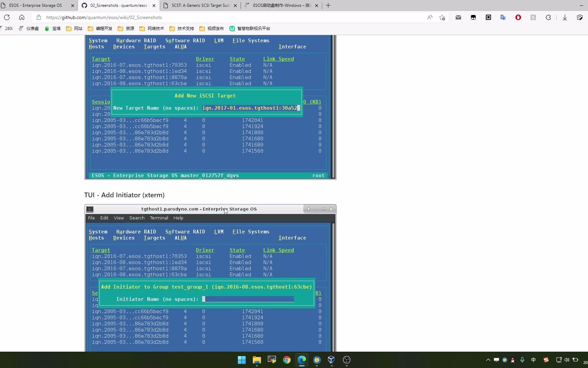Open the Add Initiator xterm screenshot image

[210, 278]
